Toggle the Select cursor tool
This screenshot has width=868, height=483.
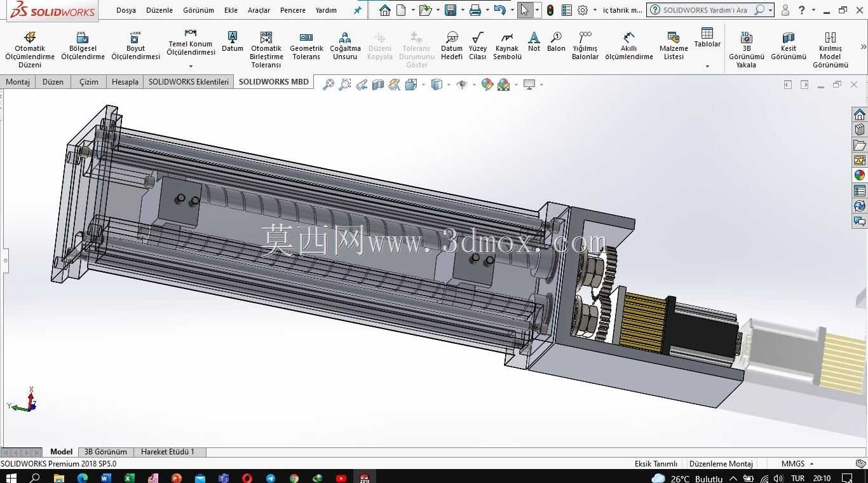pos(524,10)
